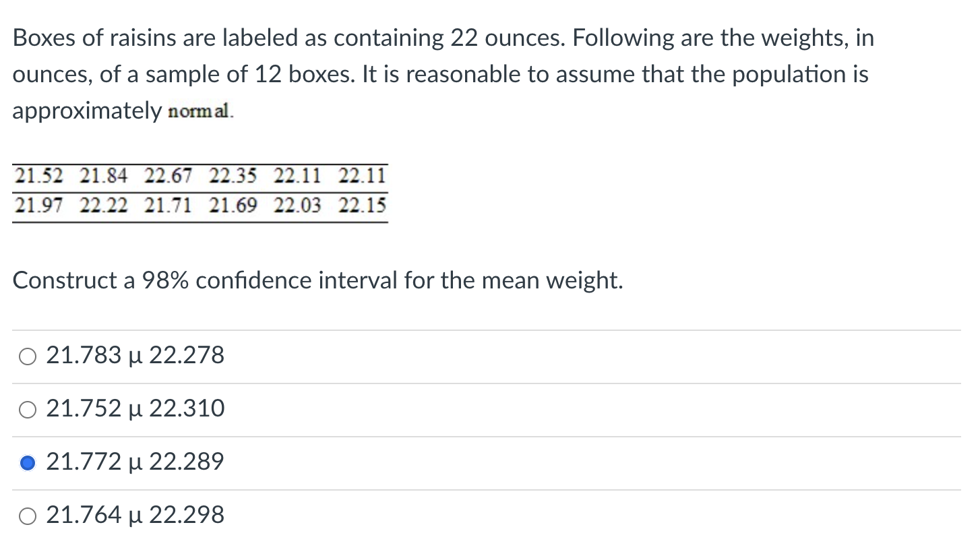The image size is (980, 558).
Task: Click the answer row 21.764 μ 22.298
Action: click(134, 515)
